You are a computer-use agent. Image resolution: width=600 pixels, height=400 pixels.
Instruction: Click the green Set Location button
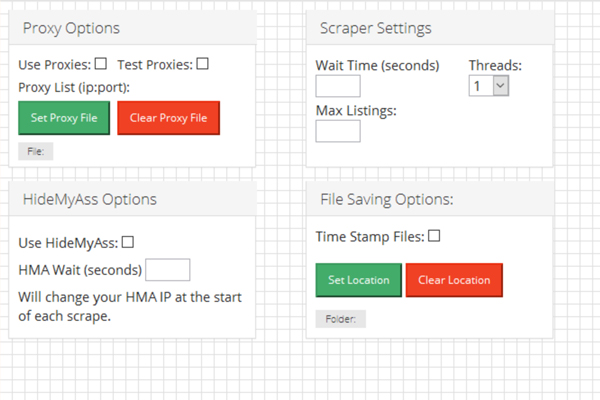coord(359,280)
